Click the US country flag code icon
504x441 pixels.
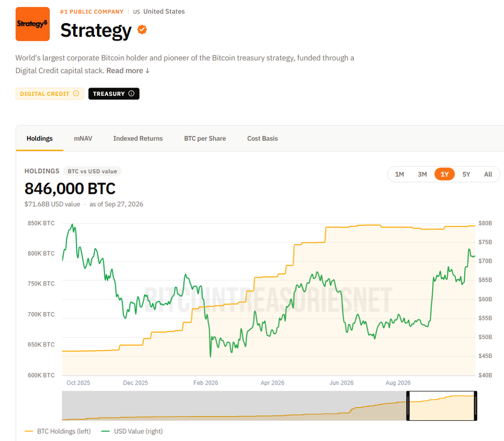[x=137, y=12]
